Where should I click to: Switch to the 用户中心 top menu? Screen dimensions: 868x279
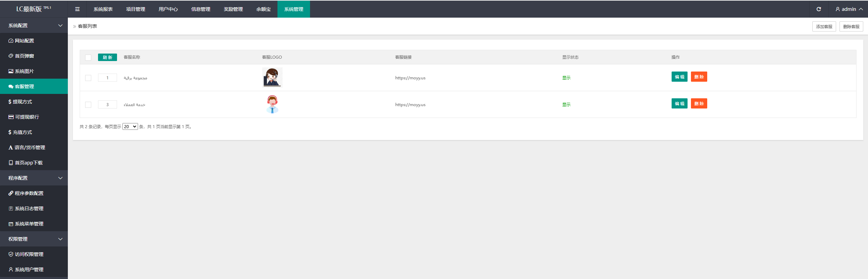tap(168, 9)
